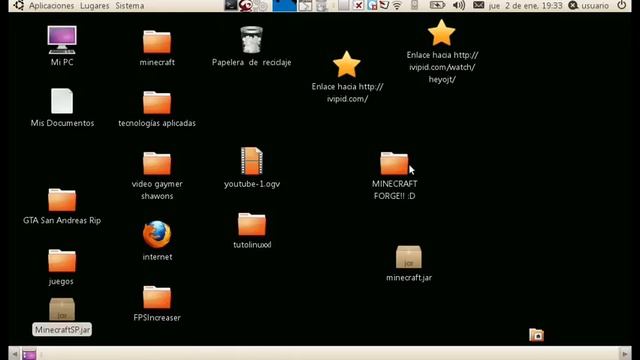
Task: Click the MinecraftSP.jar label
Action: 62,330
